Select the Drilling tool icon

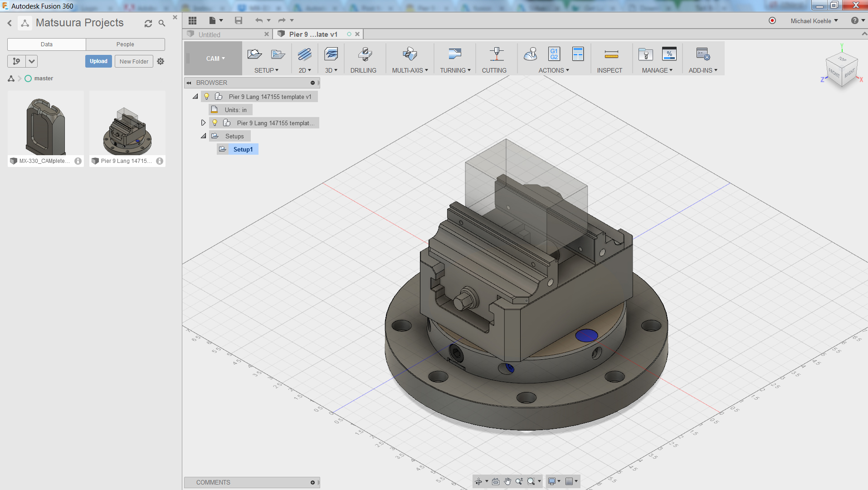(x=364, y=54)
